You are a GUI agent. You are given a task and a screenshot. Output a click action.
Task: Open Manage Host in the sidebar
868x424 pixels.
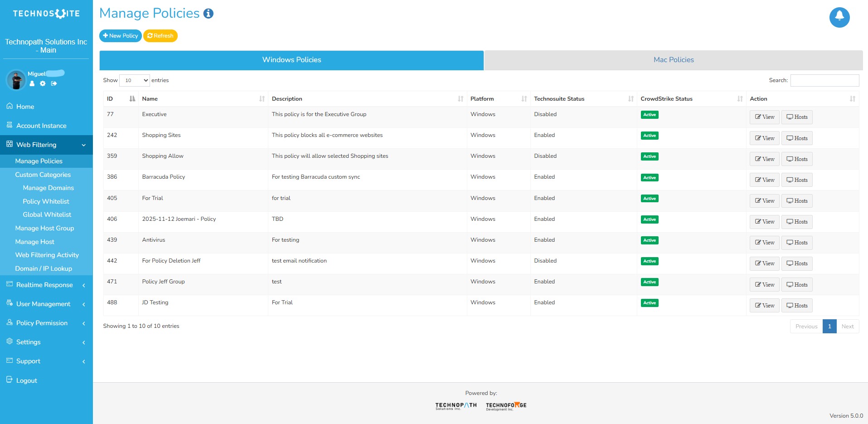point(34,242)
